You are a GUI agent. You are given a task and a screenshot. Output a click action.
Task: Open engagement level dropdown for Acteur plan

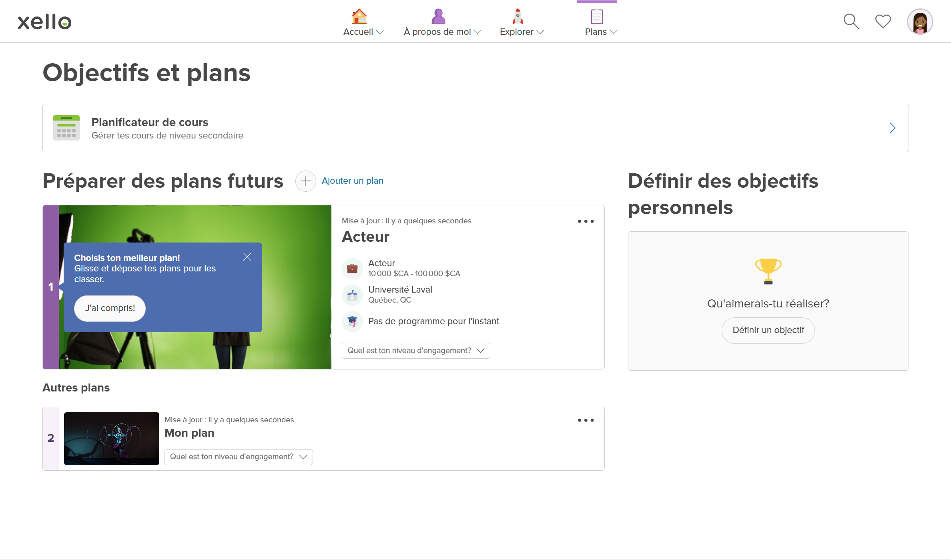415,350
